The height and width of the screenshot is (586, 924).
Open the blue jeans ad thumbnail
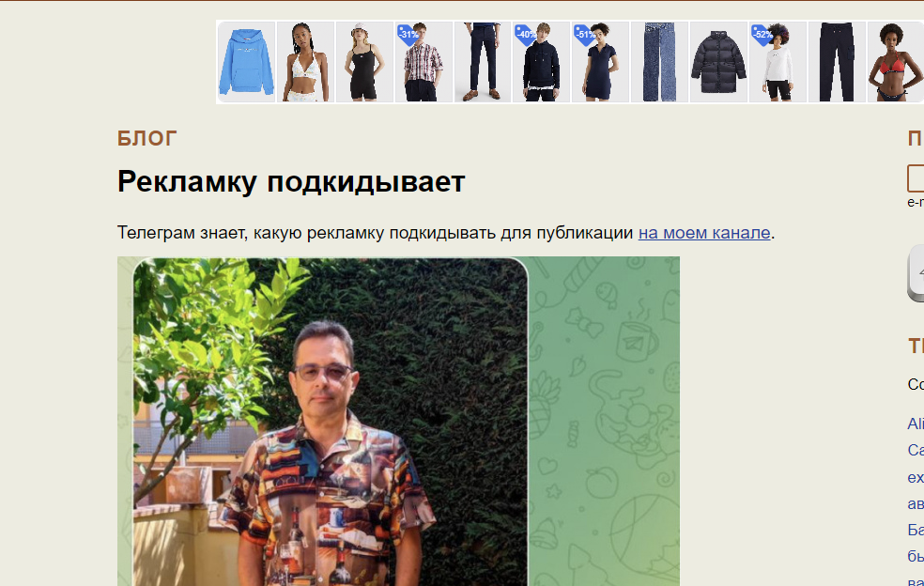click(659, 62)
